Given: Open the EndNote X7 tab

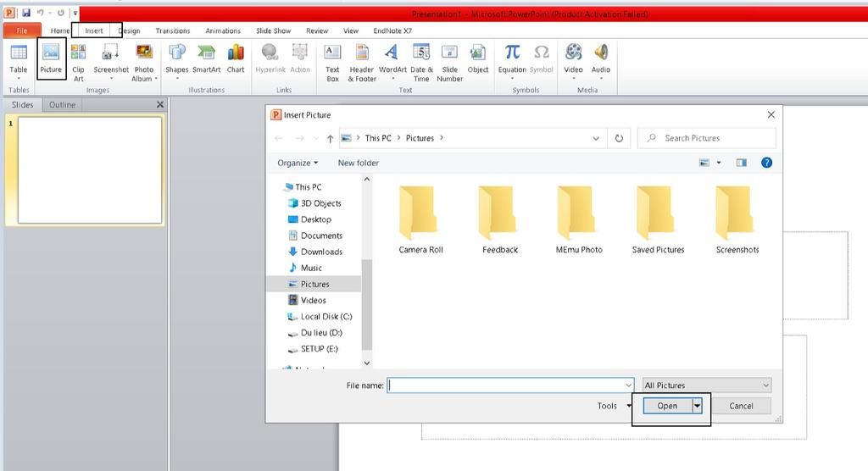Looking at the screenshot, I should (392, 30).
